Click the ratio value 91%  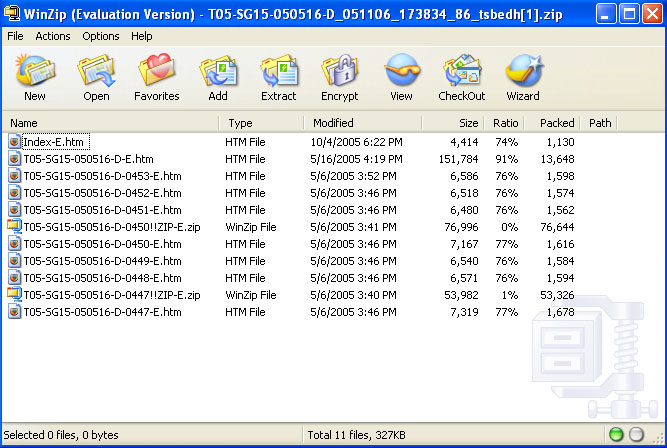[x=507, y=159]
